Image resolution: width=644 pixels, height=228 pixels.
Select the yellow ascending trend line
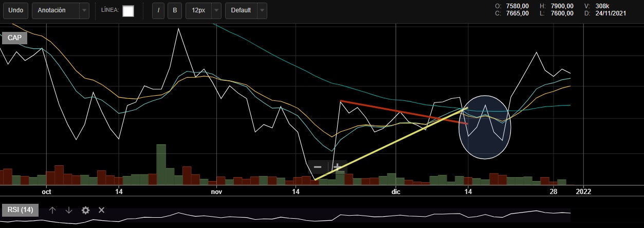click(391, 144)
